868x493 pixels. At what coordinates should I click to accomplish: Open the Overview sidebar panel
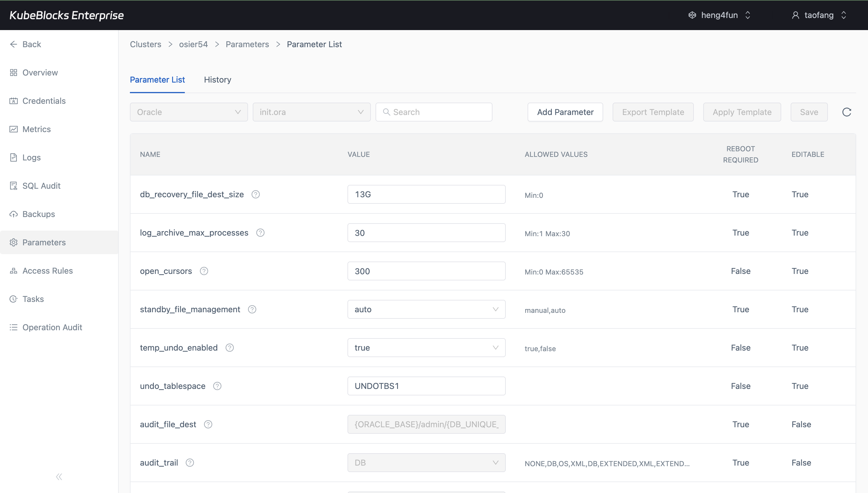(40, 73)
